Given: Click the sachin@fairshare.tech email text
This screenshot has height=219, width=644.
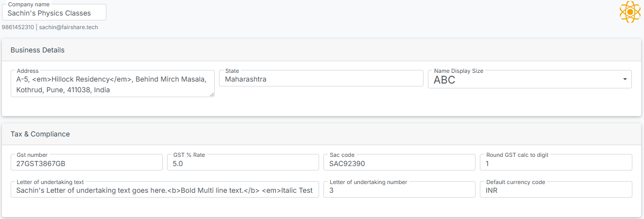Looking at the screenshot, I should (68, 28).
